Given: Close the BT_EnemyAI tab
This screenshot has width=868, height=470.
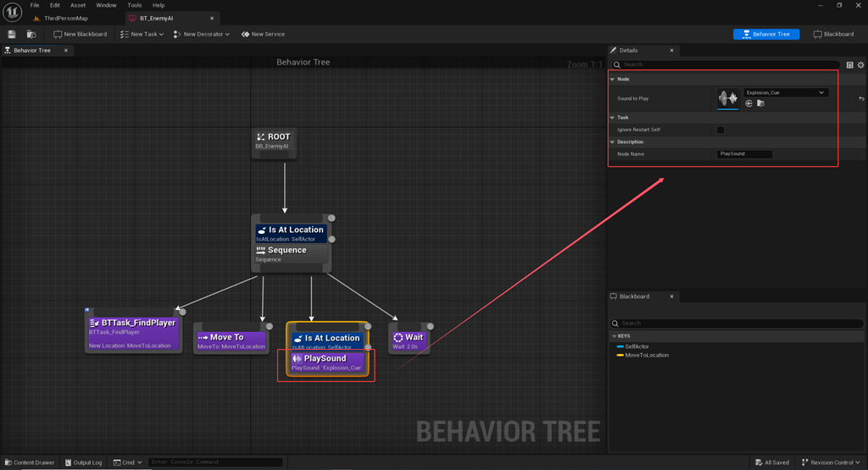Looking at the screenshot, I should pos(212,19).
